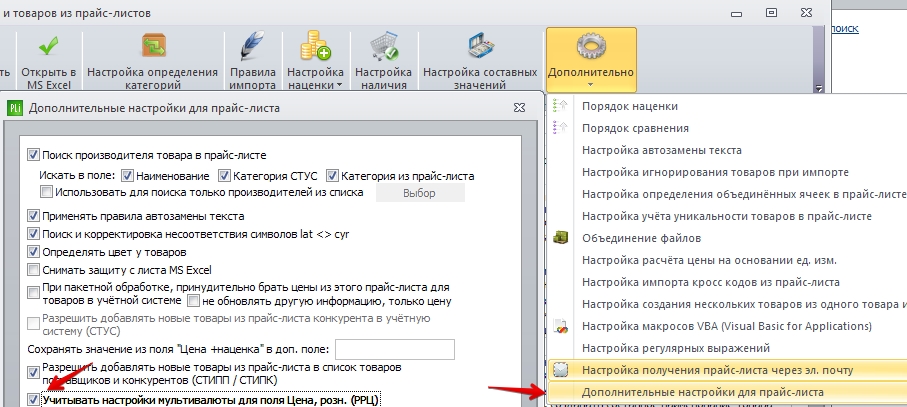Enable При пакетной обработке price checkbox
This screenshot has height=407, width=907.
coord(33,293)
